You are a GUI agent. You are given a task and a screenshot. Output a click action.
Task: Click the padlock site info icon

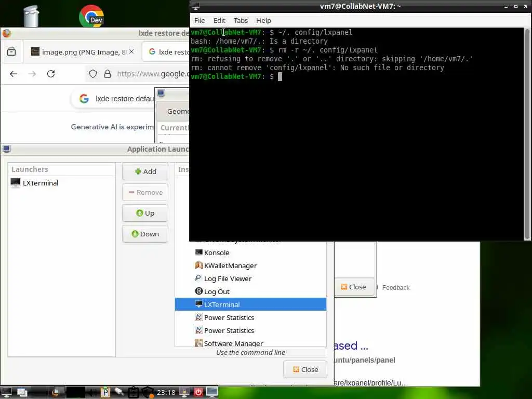point(107,74)
